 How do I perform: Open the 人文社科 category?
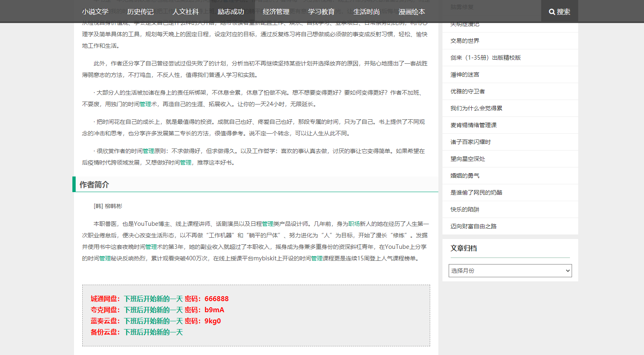click(185, 12)
